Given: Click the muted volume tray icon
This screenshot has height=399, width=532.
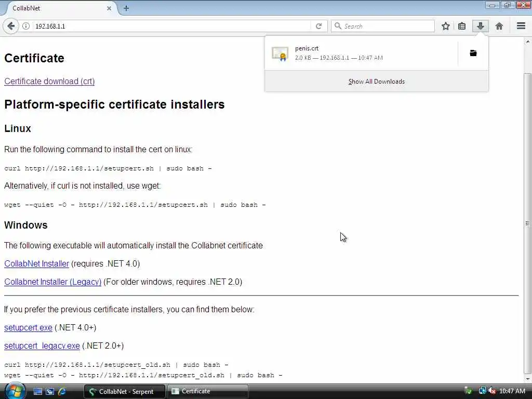Looking at the screenshot, I should pos(492,391).
